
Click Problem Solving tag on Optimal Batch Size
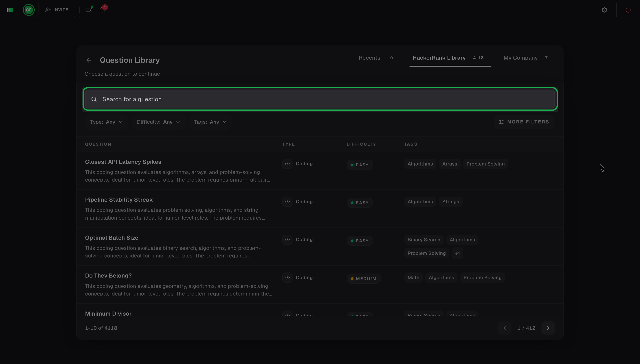point(426,253)
